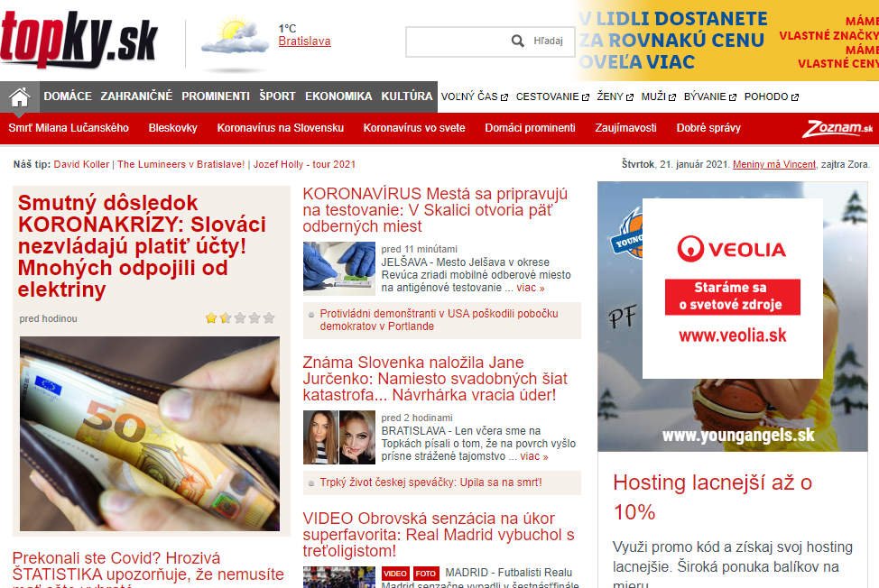The image size is (879, 588).
Task: Switch to Koronavírus na Slovensku tab
Action: point(281,128)
